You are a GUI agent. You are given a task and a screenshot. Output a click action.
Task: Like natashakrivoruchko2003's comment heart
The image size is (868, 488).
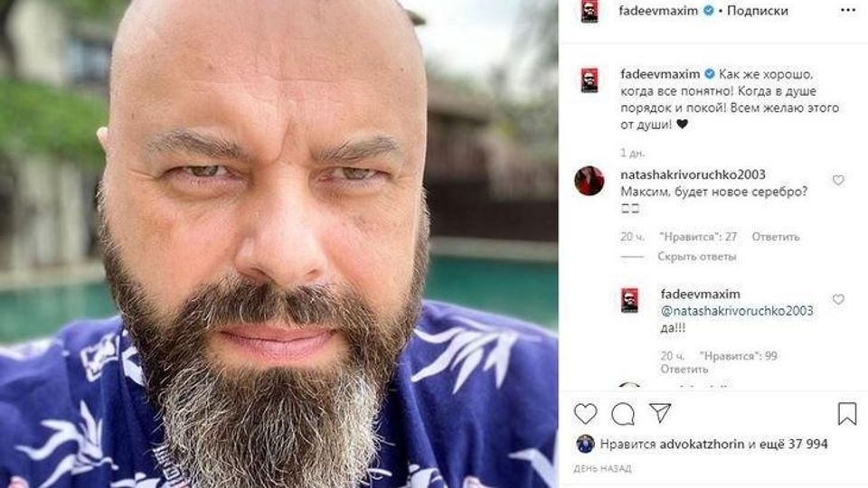pyautogui.click(x=838, y=180)
